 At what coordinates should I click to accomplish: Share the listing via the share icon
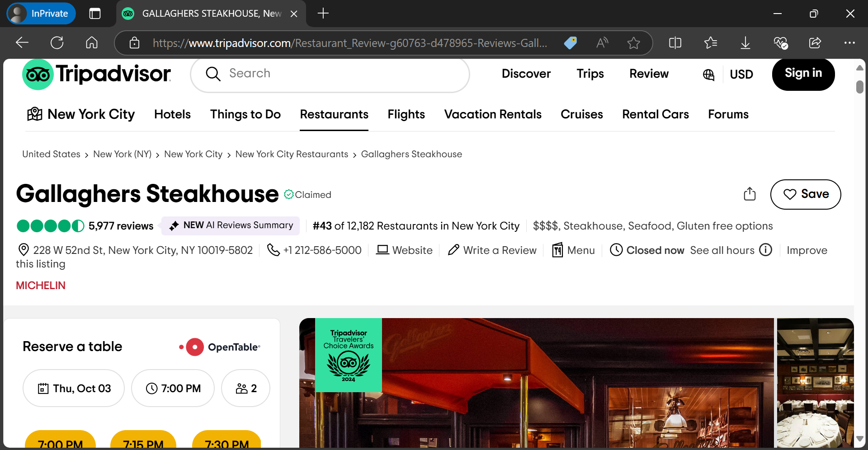[750, 194]
